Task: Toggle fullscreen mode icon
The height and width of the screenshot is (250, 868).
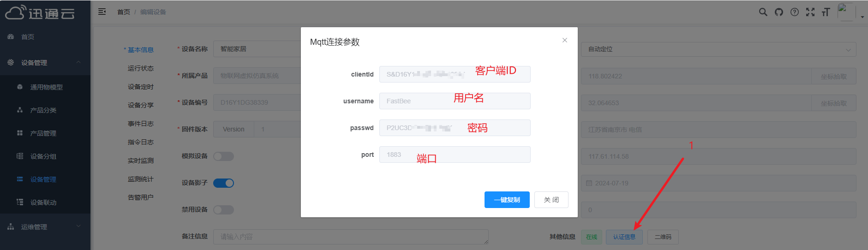Action: tap(810, 12)
